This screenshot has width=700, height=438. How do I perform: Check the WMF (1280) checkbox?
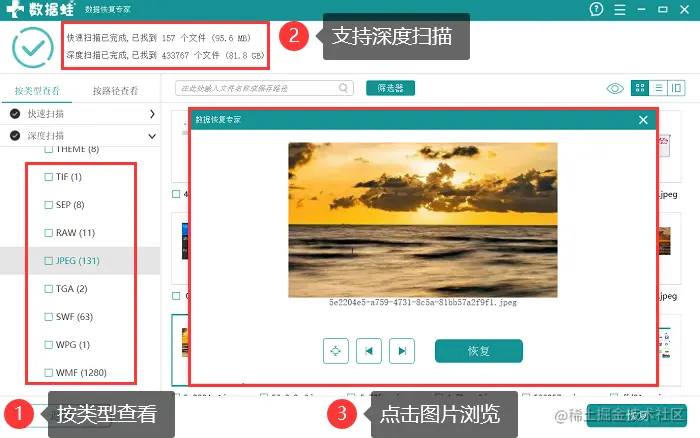[49, 372]
